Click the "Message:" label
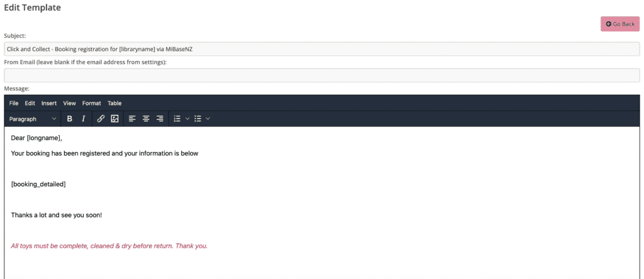 (16, 88)
